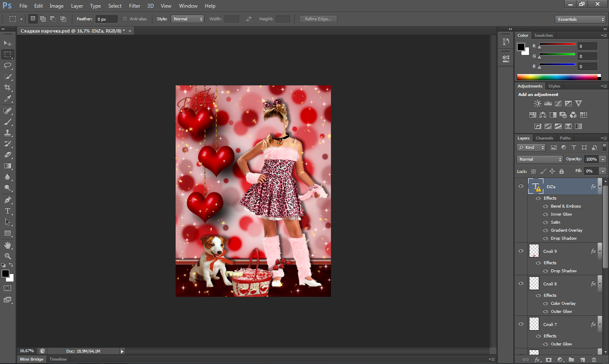Viewport: 609px width, 364px height.
Task: Select the Gradient tool
Action: pyautogui.click(x=8, y=166)
